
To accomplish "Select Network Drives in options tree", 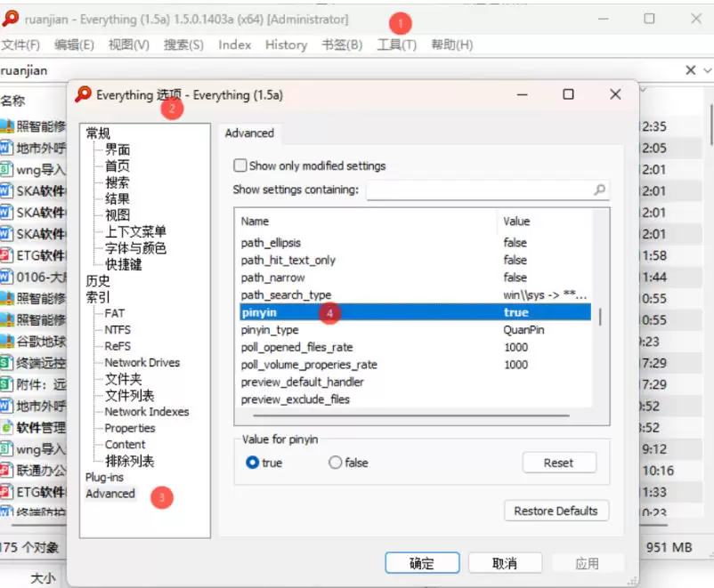I will tap(142, 362).
